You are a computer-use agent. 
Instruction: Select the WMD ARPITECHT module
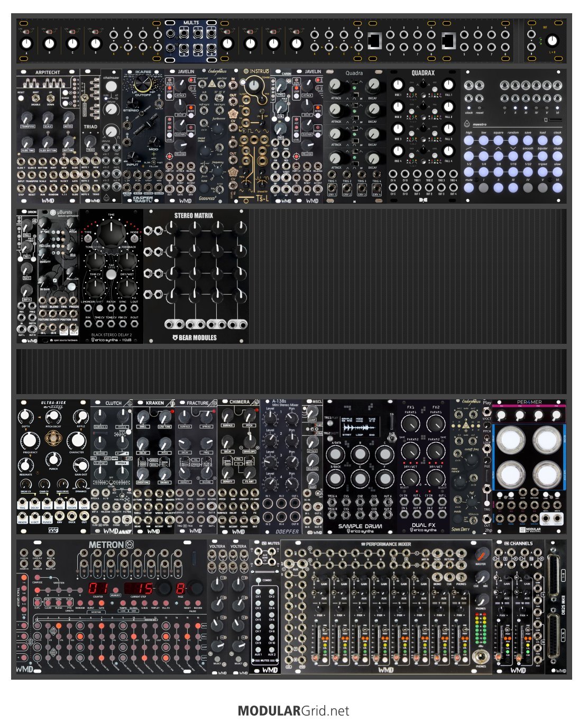click(48, 136)
